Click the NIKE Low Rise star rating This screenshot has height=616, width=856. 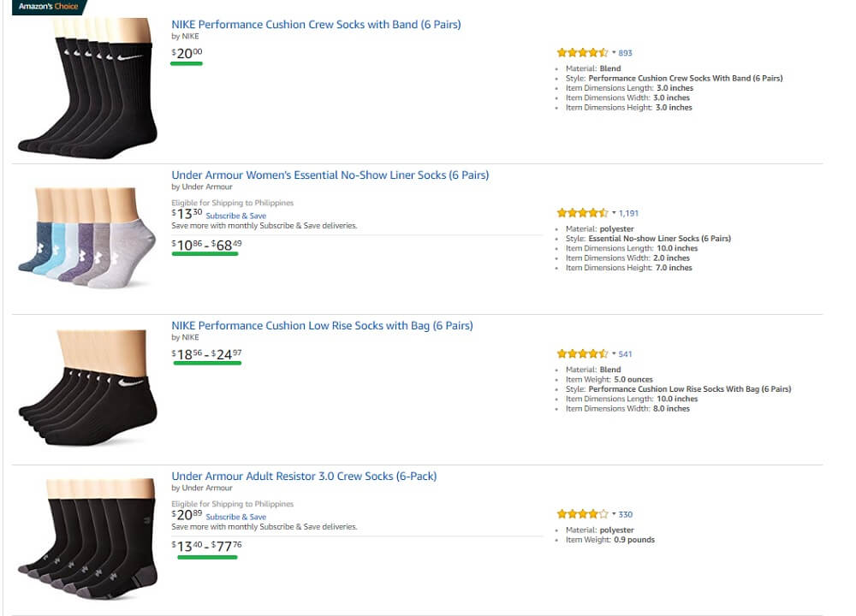[x=582, y=354]
